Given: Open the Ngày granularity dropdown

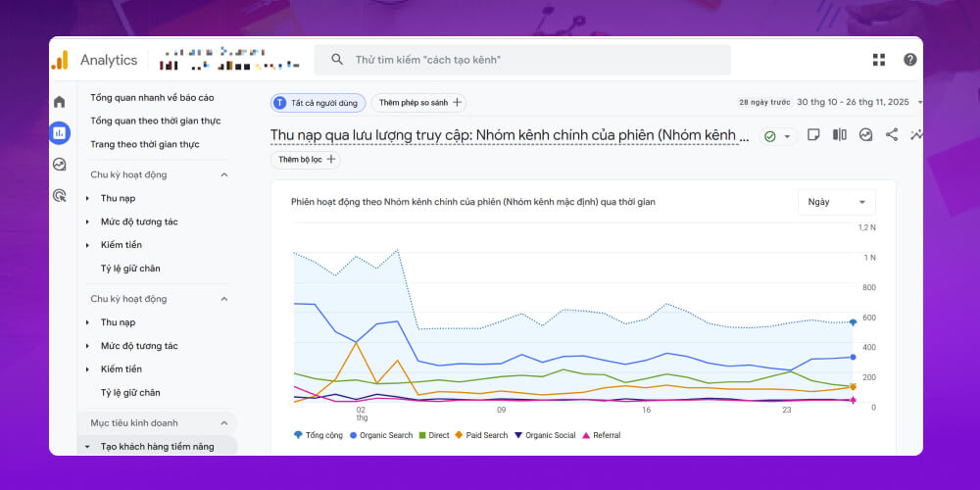Looking at the screenshot, I should point(836,202).
